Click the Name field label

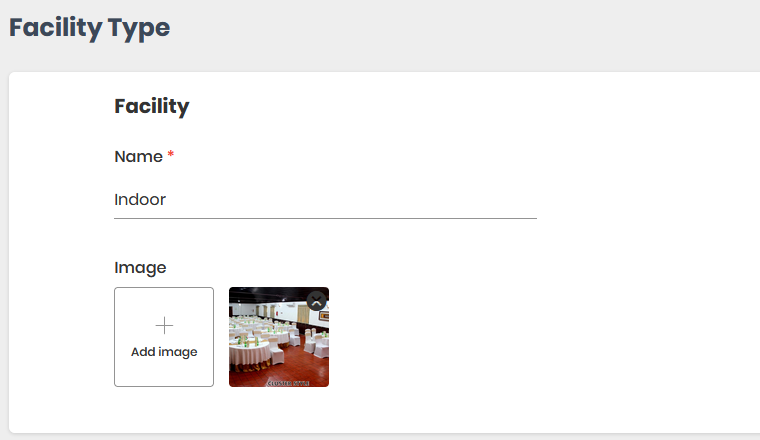139,157
